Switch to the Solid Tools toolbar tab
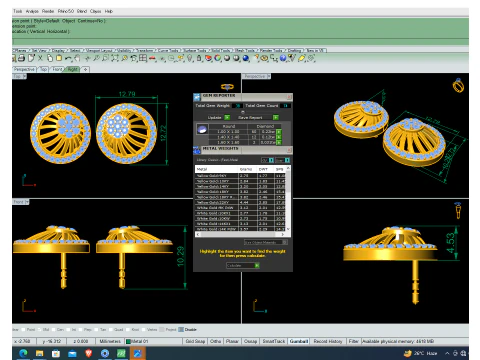The height and width of the screenshot is (360, 480). 221,50
